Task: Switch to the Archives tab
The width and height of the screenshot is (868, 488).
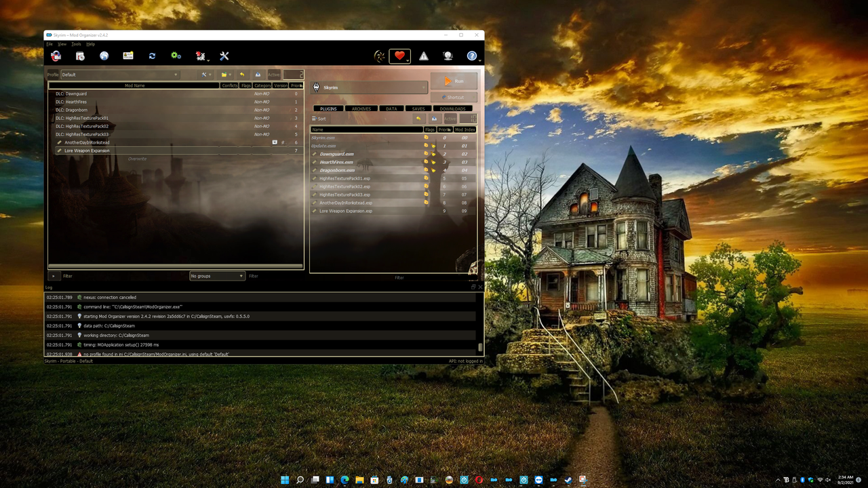Action: tap(361, 108)
